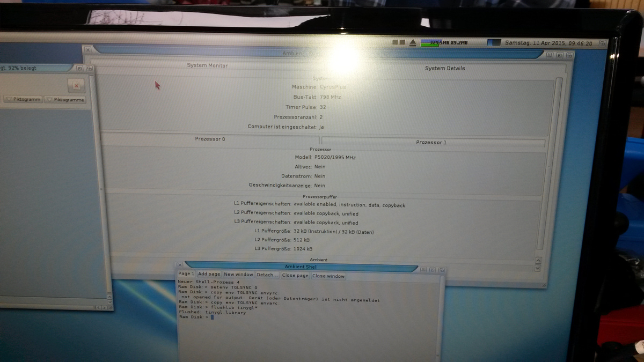The image size is (644, 362).
Task: Click the New window button in shell
Action: coord(238,275)
